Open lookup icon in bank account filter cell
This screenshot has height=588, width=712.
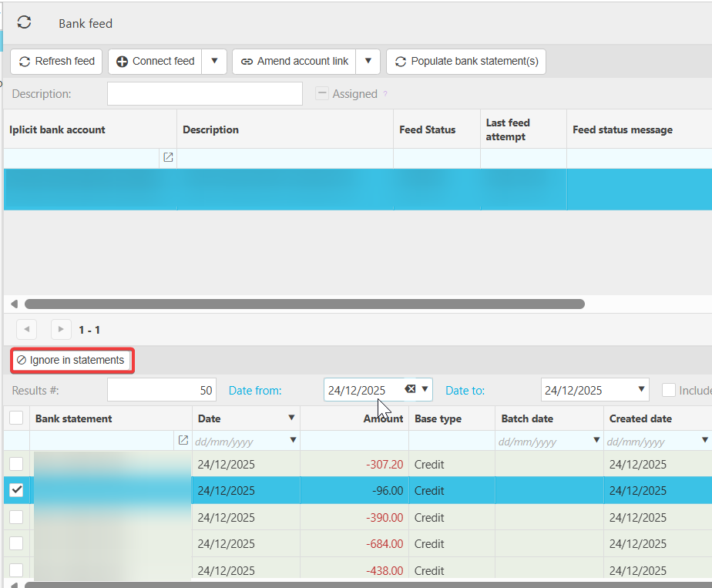(168, 157)
